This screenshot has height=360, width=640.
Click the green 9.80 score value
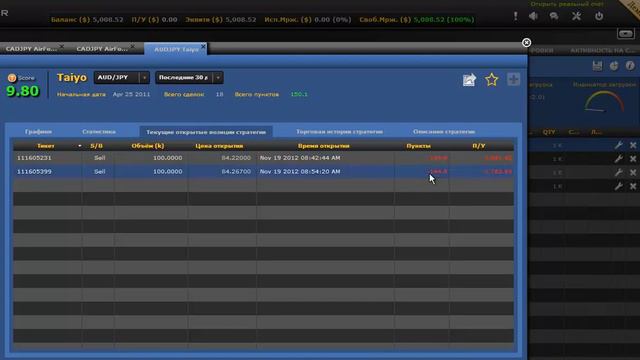tap(22, 91)
